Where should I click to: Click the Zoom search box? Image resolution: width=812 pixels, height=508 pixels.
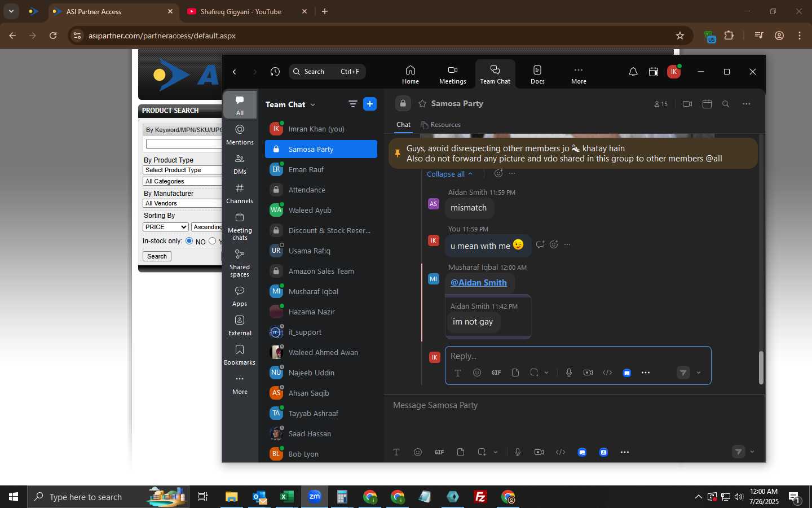[327, 72]
